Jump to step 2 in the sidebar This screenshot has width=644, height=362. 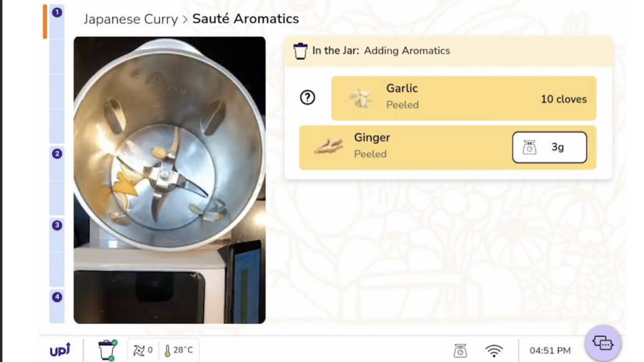57,154
